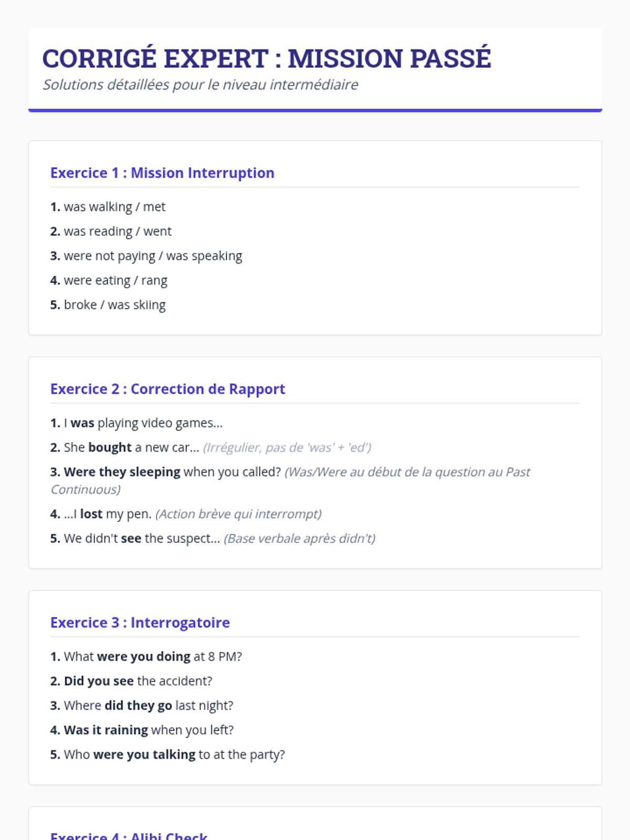Click 'What were you doing at 8 PM?'

tap(152, 657)
